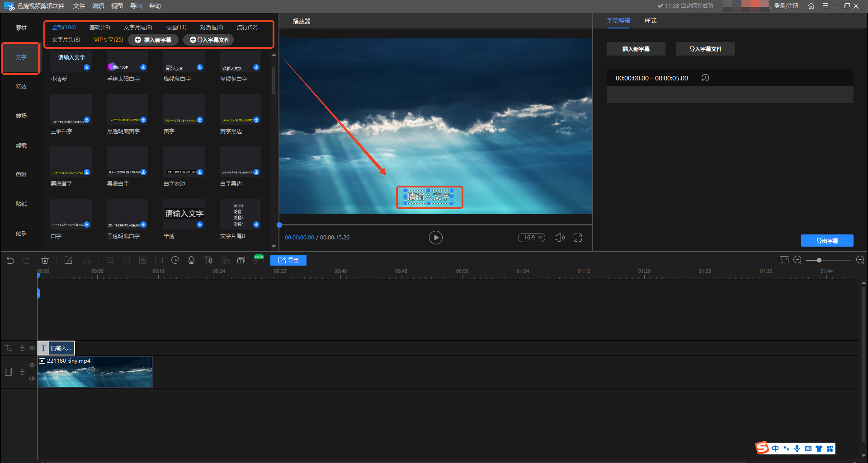Enter fullscreen preview mode
This screenshot has width=868, height=463.
[578, 238]
